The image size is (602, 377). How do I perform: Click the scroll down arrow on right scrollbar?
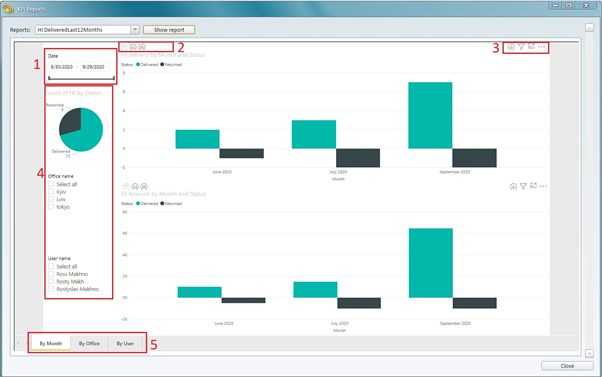[589, 353]
